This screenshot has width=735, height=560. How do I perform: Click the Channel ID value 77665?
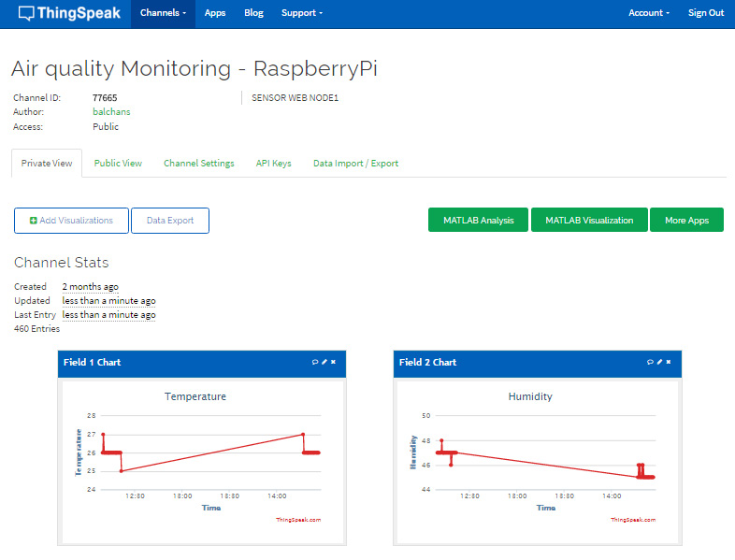click(105, 97)
